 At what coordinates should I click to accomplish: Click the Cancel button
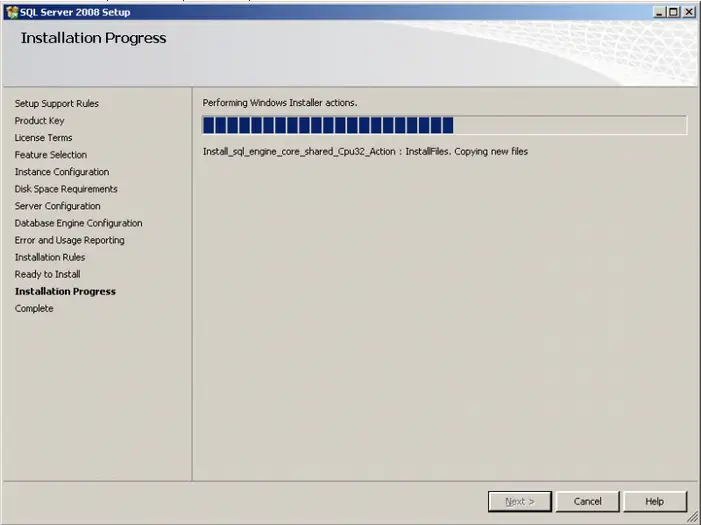point(587,501)
